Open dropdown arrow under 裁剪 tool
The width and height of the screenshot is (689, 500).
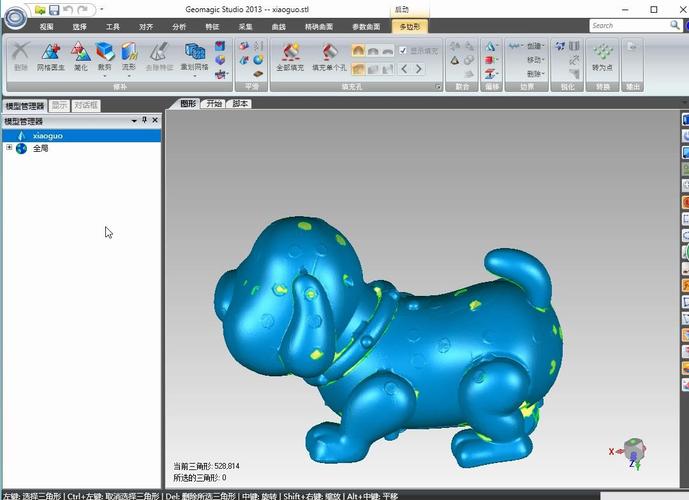105,76
